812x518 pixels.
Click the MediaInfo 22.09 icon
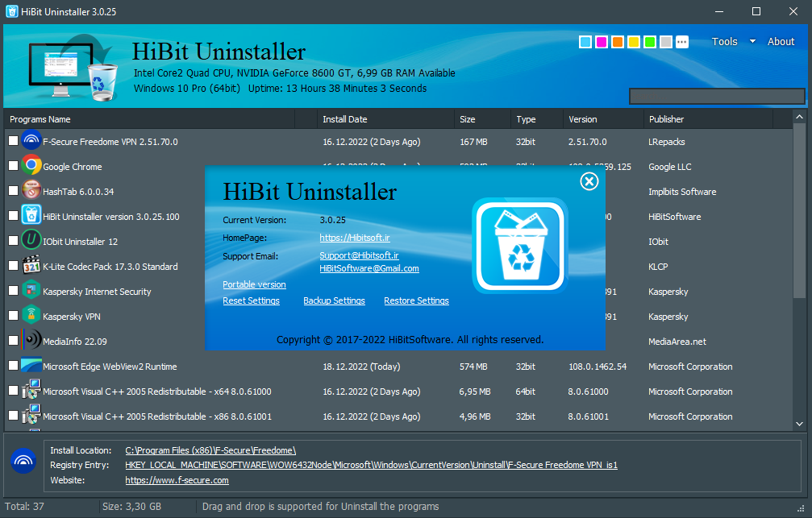[x=31, y=341]
